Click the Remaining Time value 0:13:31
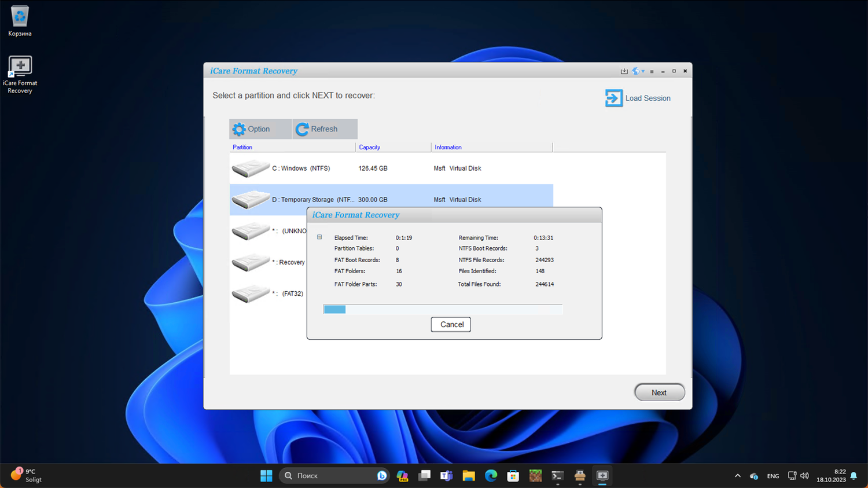This screenshot has width=868, height=488. (x=543, y=238)
